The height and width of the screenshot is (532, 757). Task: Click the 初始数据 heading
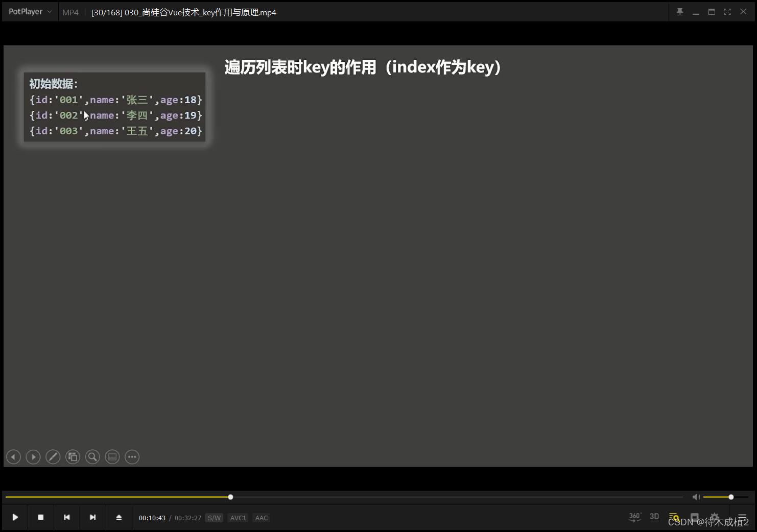[54, 84]
